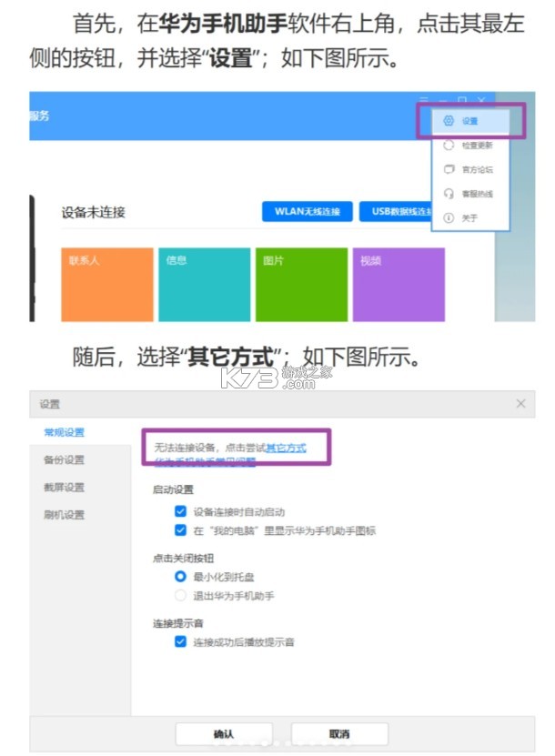This screenshot has width=555, height=756.
Task: Choose 检查更新 menu entry
Action: tap(470, 146)
